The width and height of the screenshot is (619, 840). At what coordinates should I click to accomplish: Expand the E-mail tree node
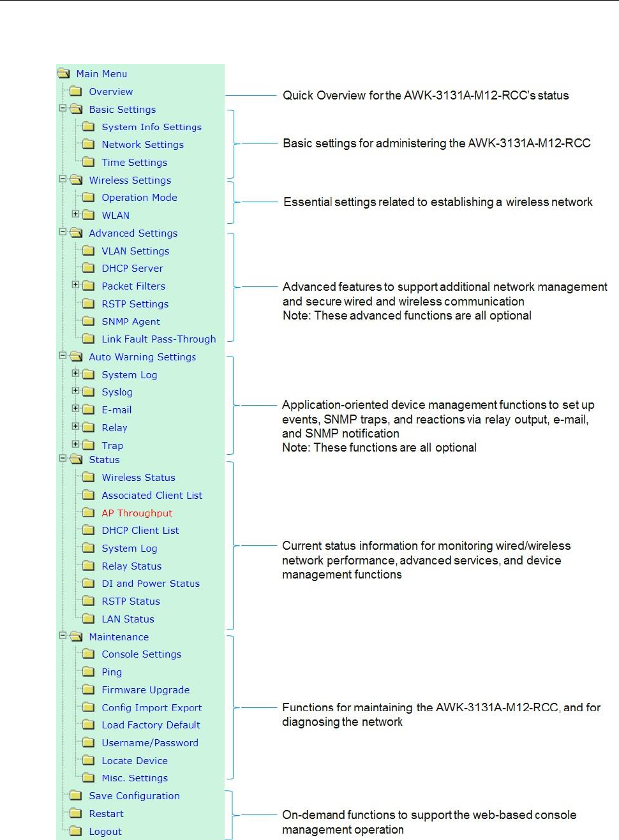75,409
